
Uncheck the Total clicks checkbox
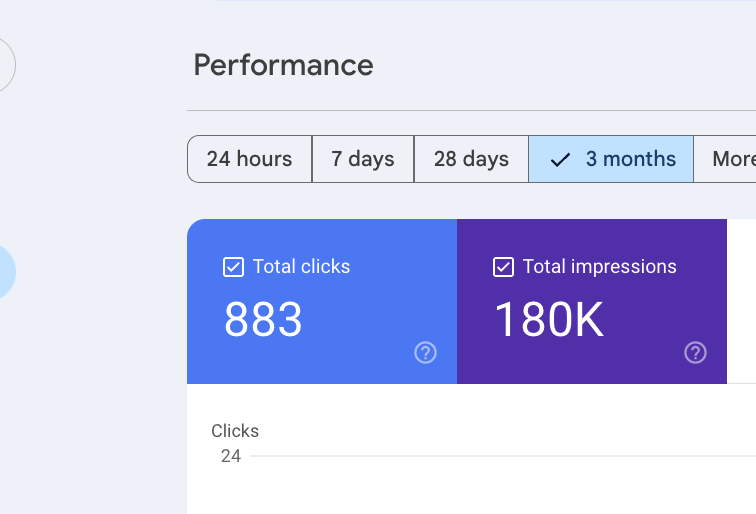click(x=233, y=267)
